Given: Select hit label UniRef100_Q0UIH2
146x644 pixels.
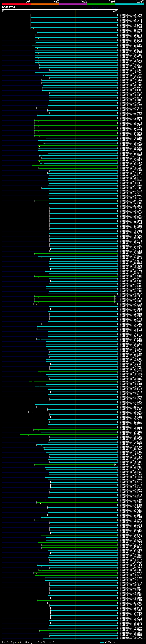Looking at the screenshot, I should pos(131,254).
